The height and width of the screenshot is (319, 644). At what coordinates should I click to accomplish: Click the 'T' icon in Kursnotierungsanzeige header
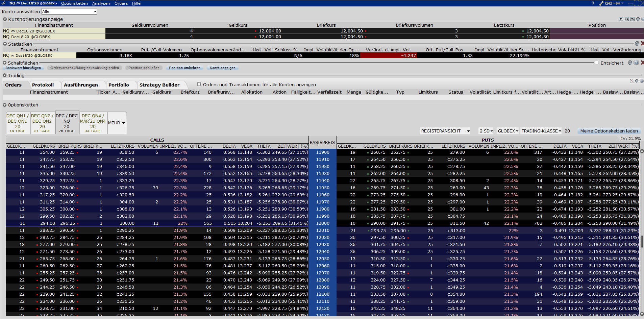point(621,19)
